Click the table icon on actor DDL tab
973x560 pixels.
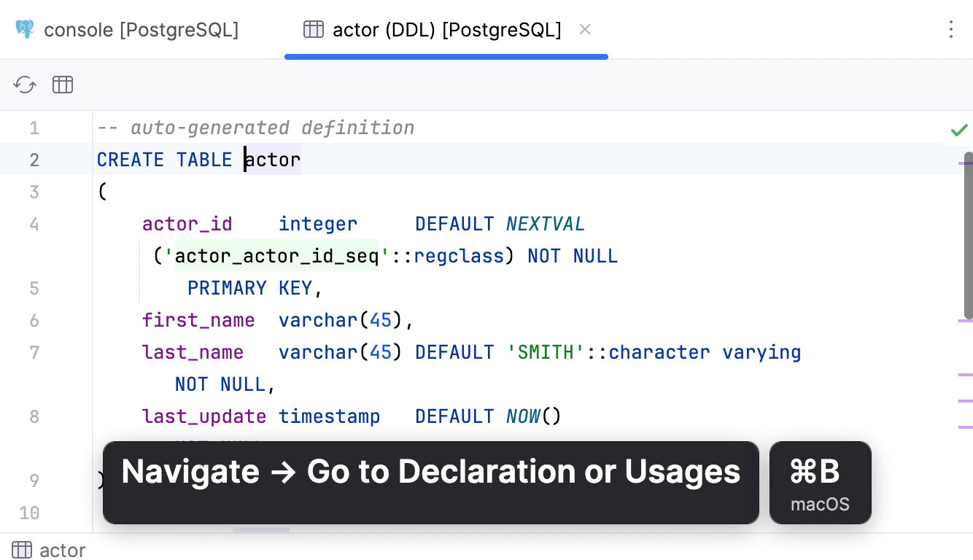pos(314,30)
